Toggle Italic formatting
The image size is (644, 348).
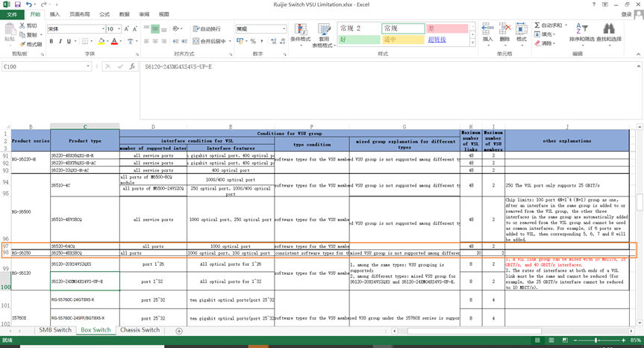coord(61,41)
